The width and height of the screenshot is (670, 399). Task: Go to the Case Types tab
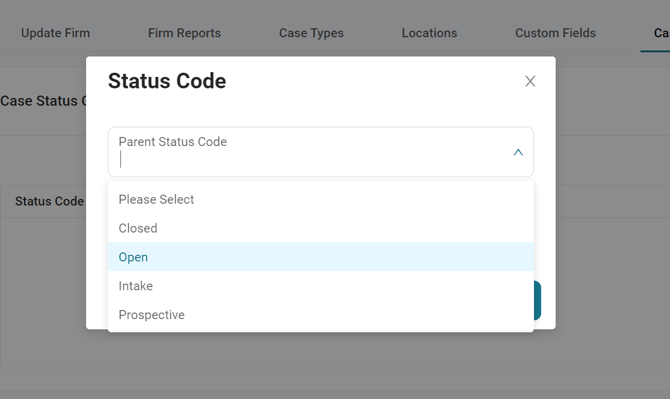pos(311,33)
